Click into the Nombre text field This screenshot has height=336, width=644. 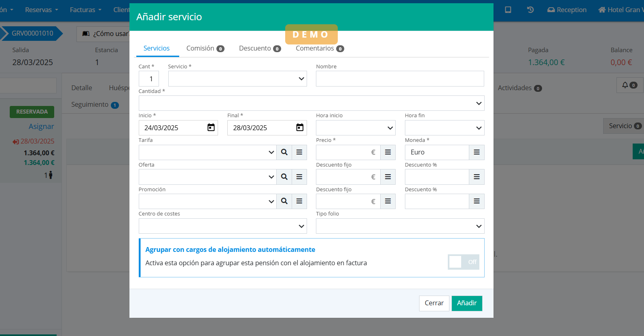[x=400, y=79]
